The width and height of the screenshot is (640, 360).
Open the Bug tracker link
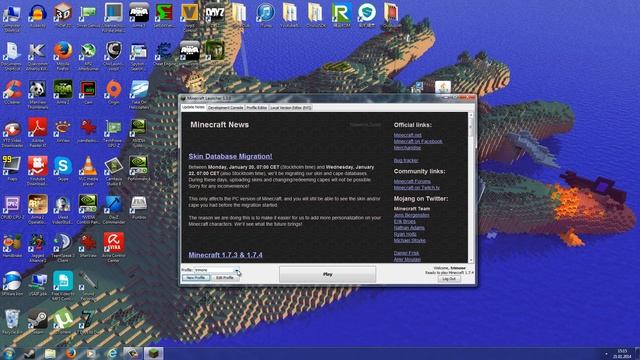(406, 160)
